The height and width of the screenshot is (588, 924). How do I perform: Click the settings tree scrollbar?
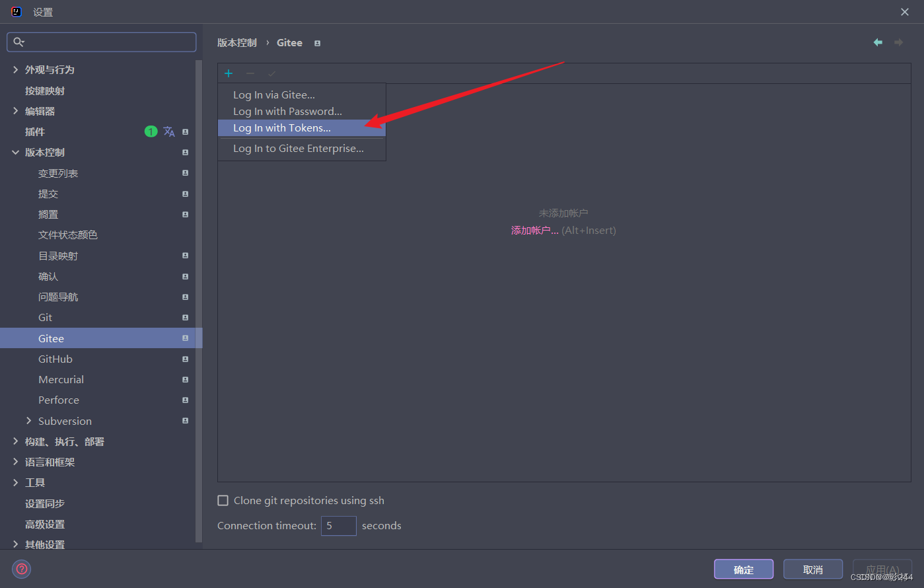click(x=199, y=301)
